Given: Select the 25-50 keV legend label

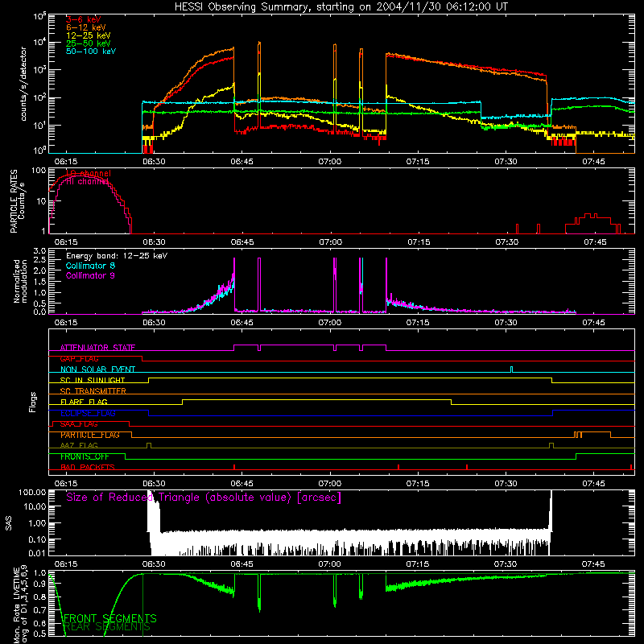Looking at the screenshot, I should [89, 43].
